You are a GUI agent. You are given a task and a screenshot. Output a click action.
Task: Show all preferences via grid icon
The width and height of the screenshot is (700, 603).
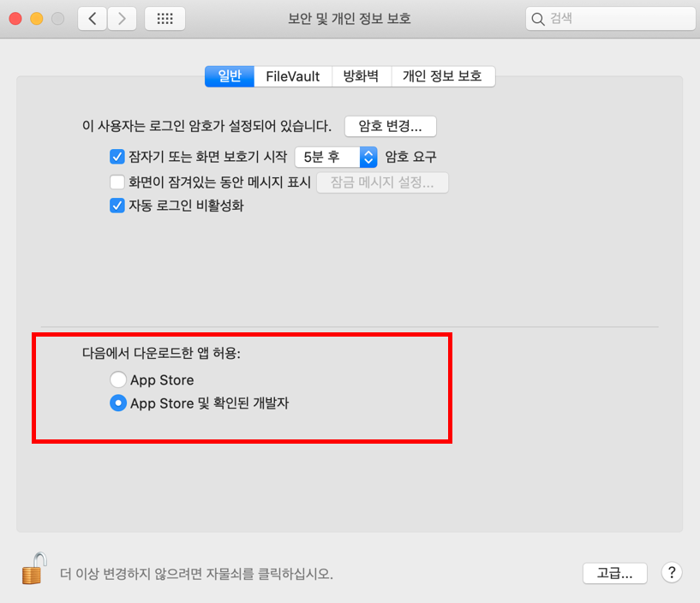pos(165,18)
